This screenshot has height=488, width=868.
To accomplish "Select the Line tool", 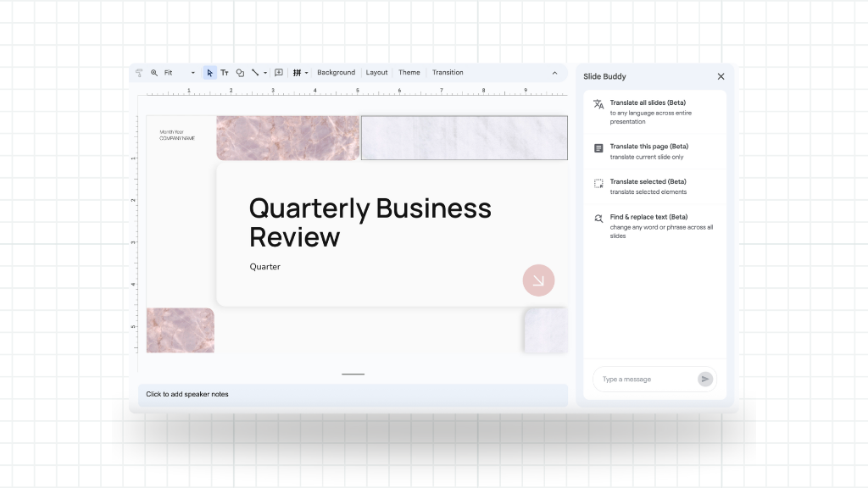I will pos(255,73).
